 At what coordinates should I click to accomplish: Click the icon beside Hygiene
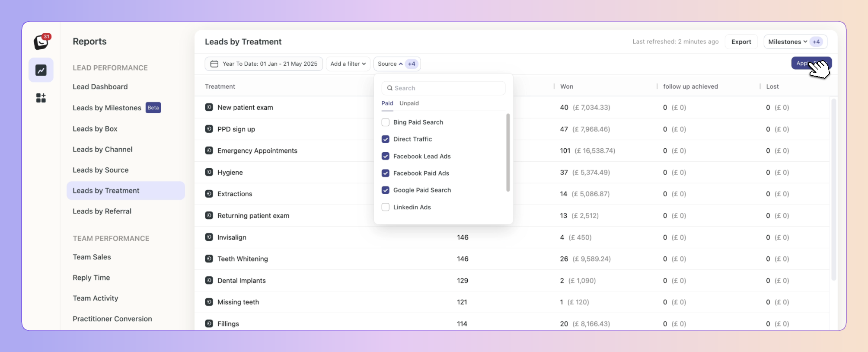pos(209,172)
